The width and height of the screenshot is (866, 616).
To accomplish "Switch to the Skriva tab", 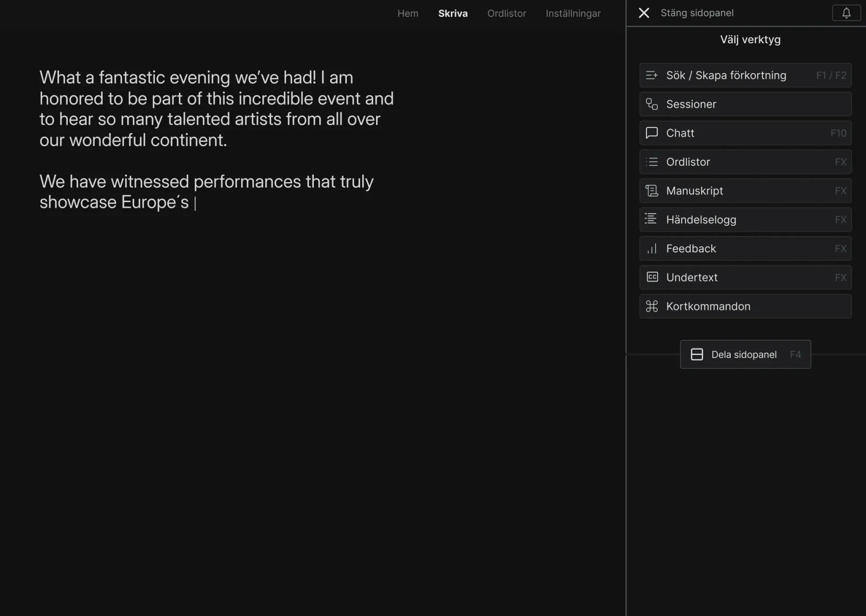I will (x=452, y=14).
